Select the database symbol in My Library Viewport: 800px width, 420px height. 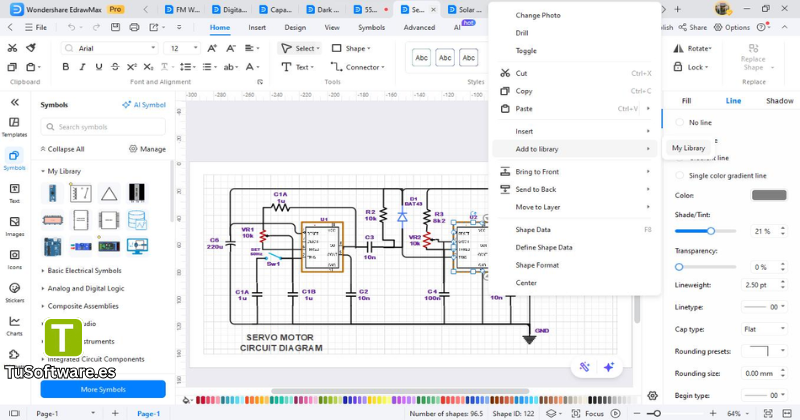[x=137, y=220]
